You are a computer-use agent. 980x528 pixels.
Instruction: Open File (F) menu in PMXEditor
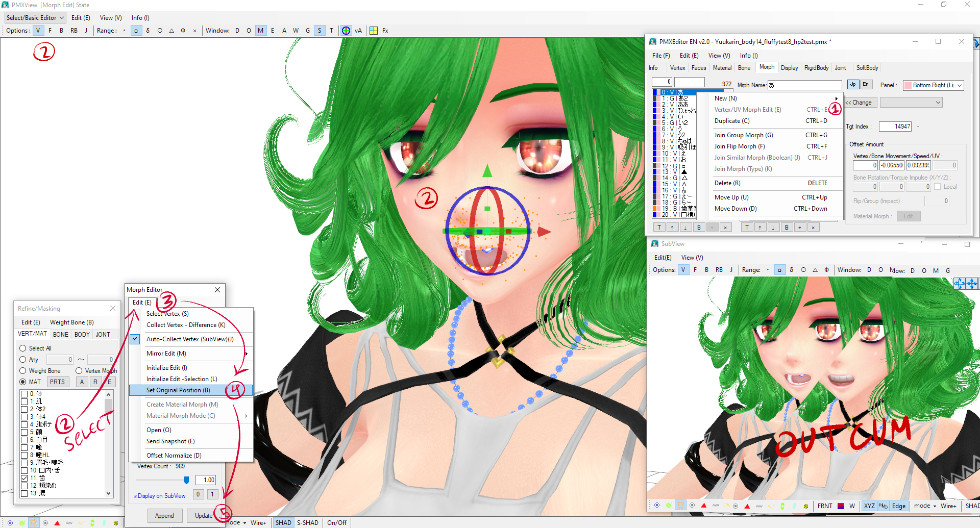pos(661,56)
